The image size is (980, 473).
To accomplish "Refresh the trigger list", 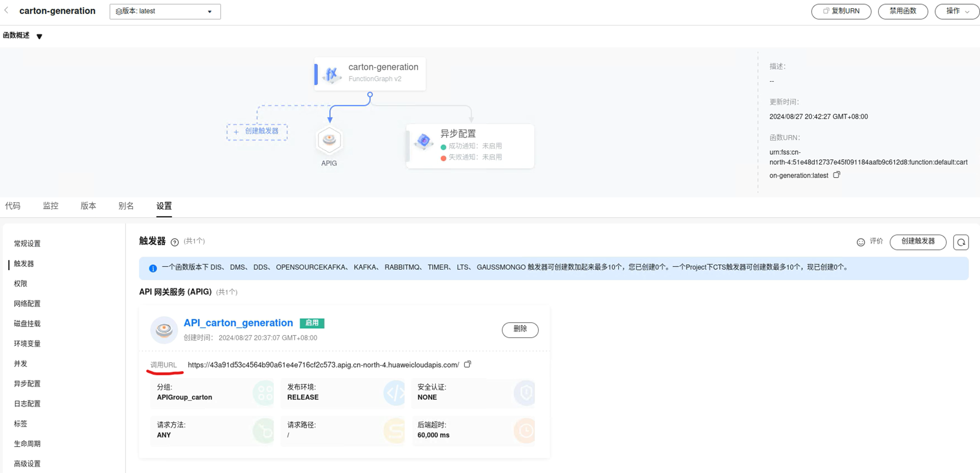I will [961, 242].
